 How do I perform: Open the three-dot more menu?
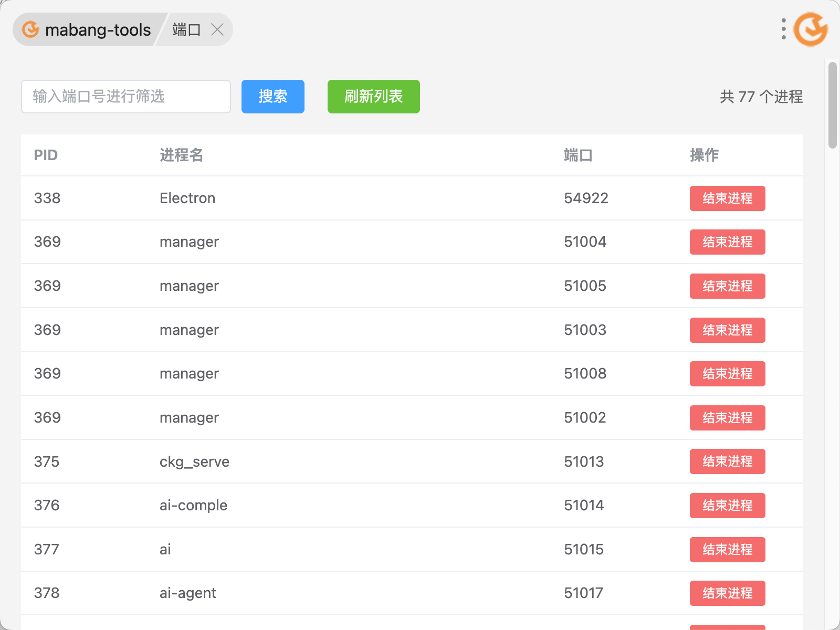783,29
